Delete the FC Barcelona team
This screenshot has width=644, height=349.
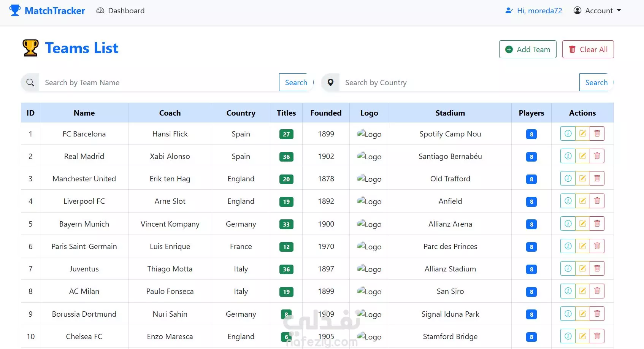click(x=597, y=133)
